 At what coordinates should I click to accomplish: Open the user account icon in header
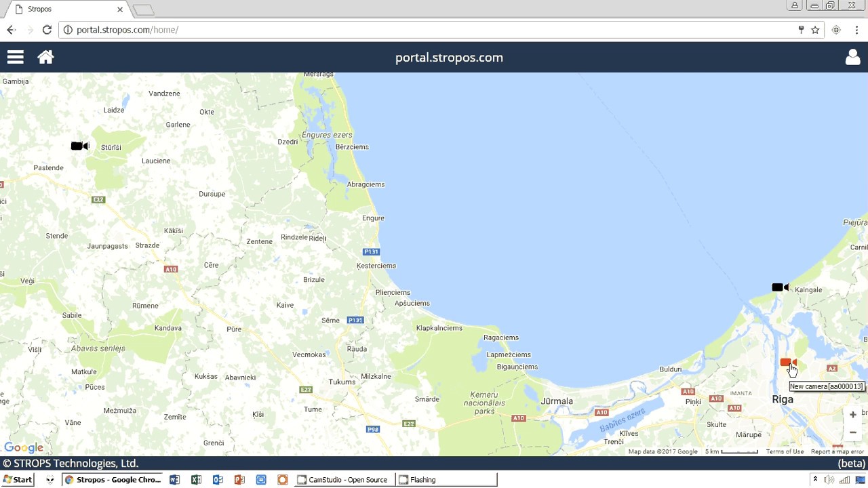(852, 58)
